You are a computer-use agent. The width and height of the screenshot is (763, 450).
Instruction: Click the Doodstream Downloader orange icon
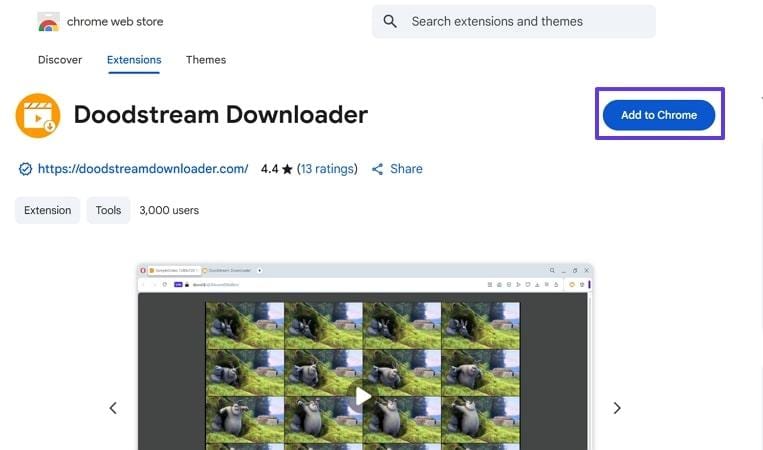click(x=38, y=115)
